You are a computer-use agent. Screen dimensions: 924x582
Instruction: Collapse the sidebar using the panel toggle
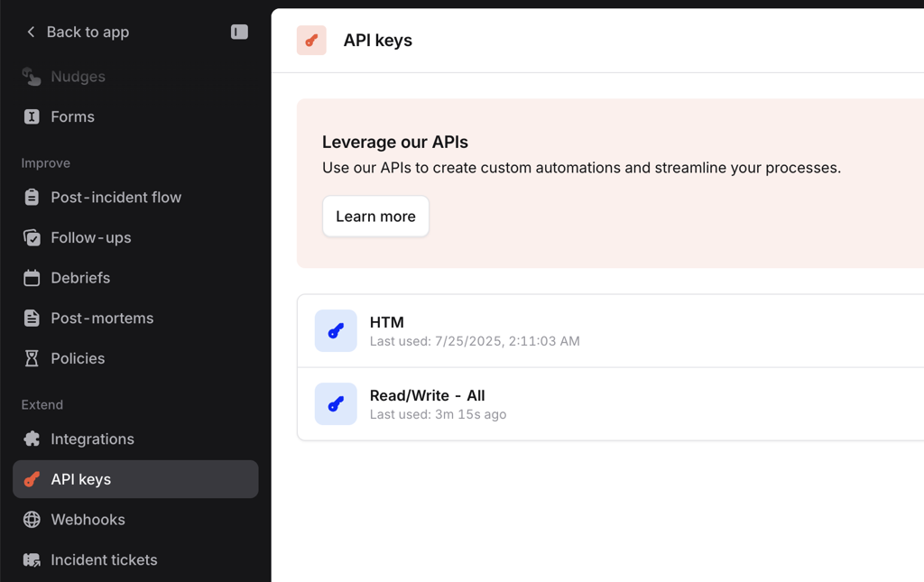(238, 31)
